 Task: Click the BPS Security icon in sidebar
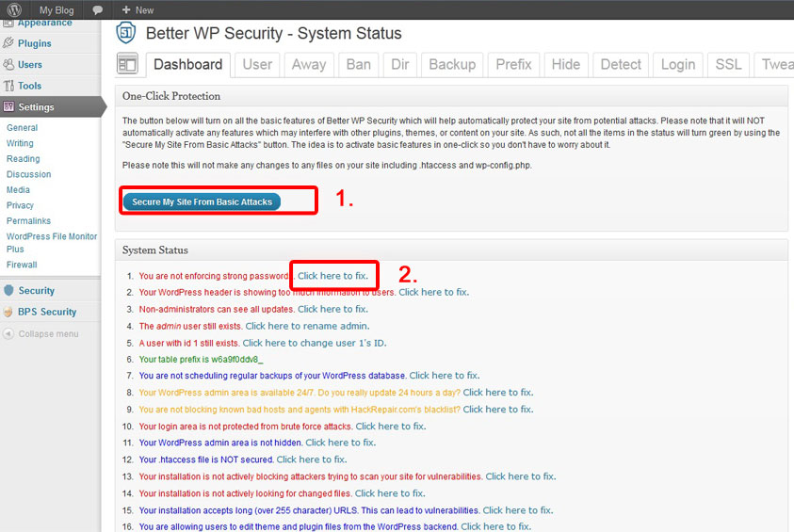click(8, 312)
